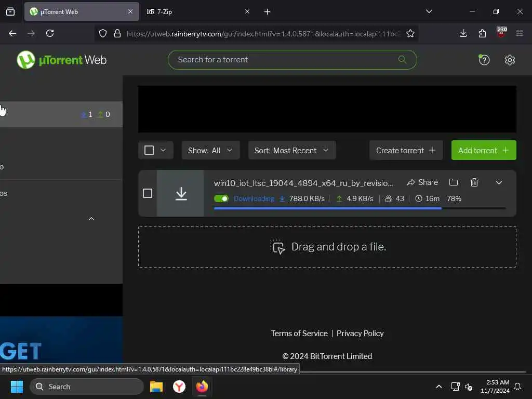Viewport: 532px width, 399px height.
Task: Select the sidebar item showing 1 download 0 upload
Action: [61, 114]
